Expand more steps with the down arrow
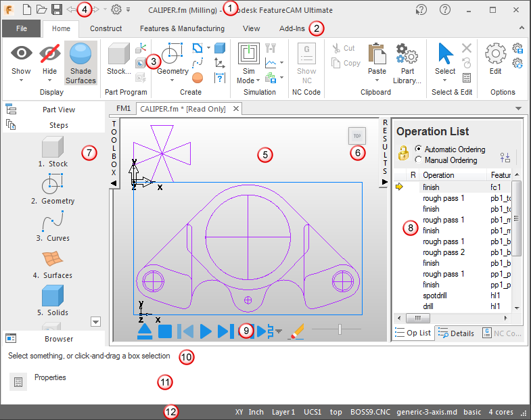Viewport: 531px width, 420px height. [96, 322]
